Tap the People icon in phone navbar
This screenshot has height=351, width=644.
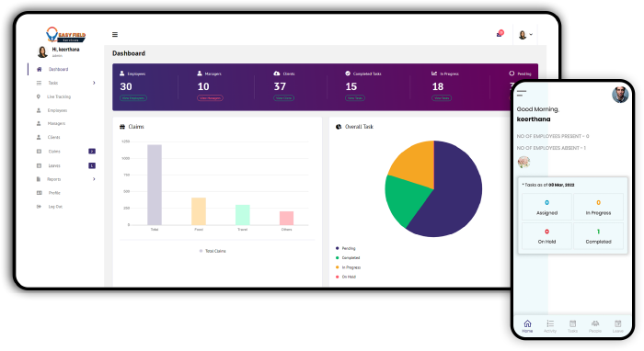click(x=594, y=323)
